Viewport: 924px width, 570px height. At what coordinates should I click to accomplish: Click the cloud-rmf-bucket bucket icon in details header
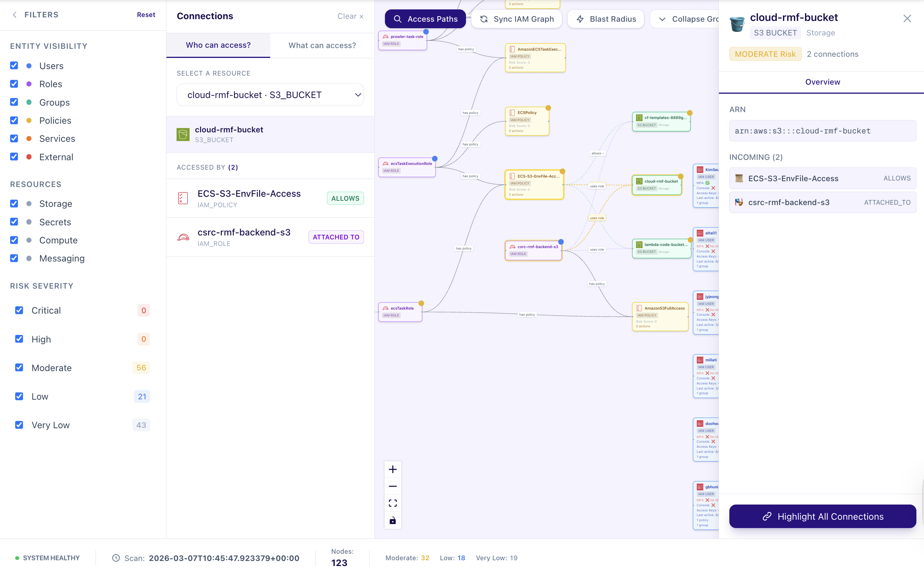click(x=737, y=24)
